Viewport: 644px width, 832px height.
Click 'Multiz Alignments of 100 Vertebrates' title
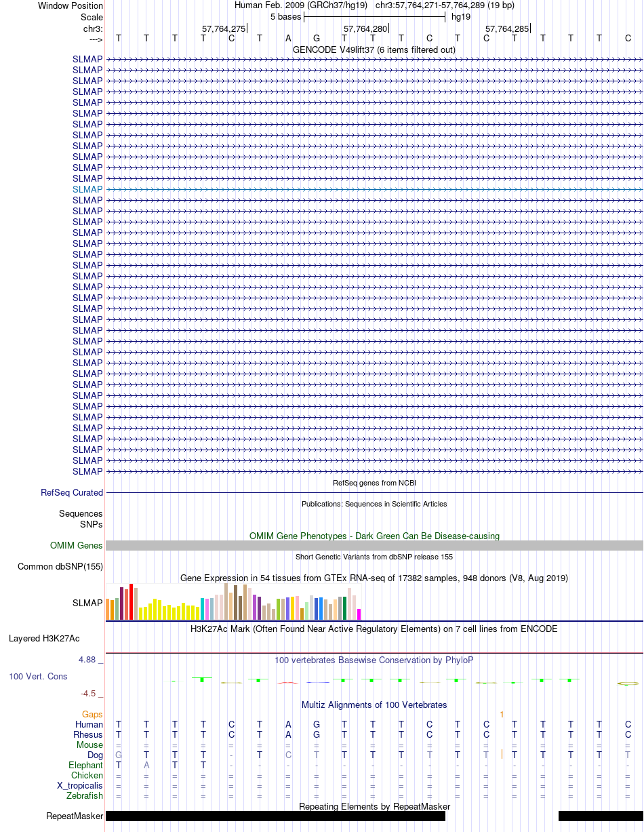[374, 705]
